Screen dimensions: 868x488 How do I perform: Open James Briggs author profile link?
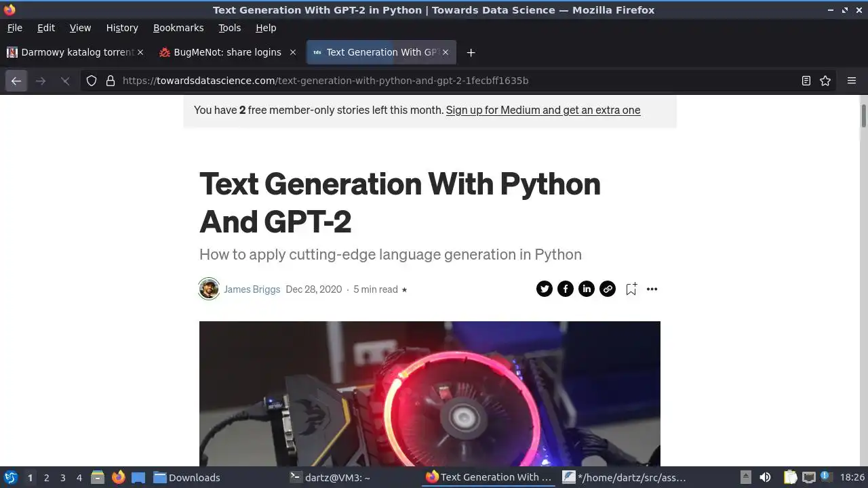(252, 289)
